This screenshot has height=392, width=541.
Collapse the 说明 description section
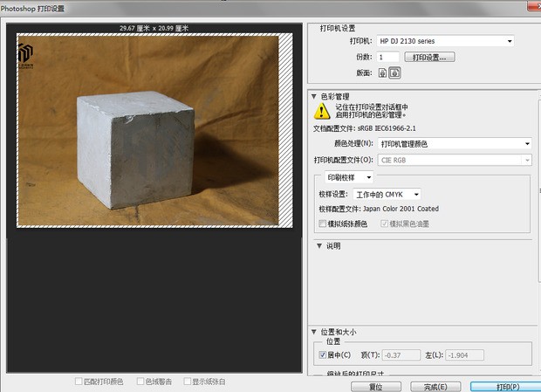319,246
